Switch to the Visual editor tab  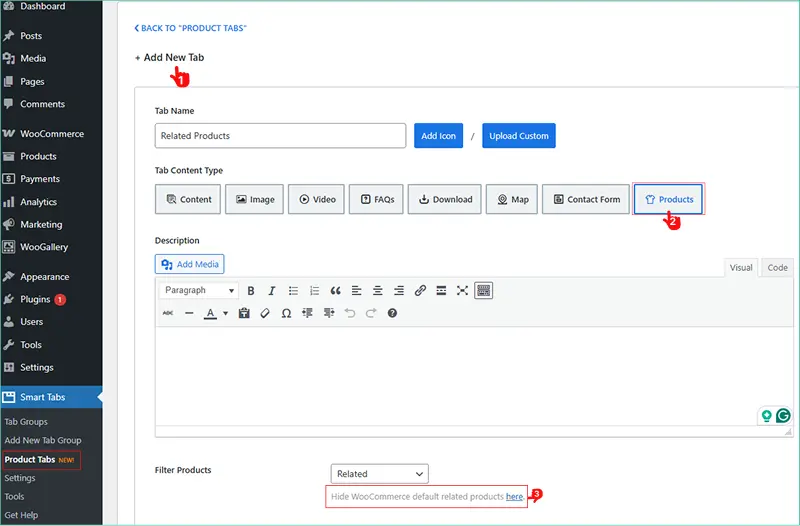741,267
